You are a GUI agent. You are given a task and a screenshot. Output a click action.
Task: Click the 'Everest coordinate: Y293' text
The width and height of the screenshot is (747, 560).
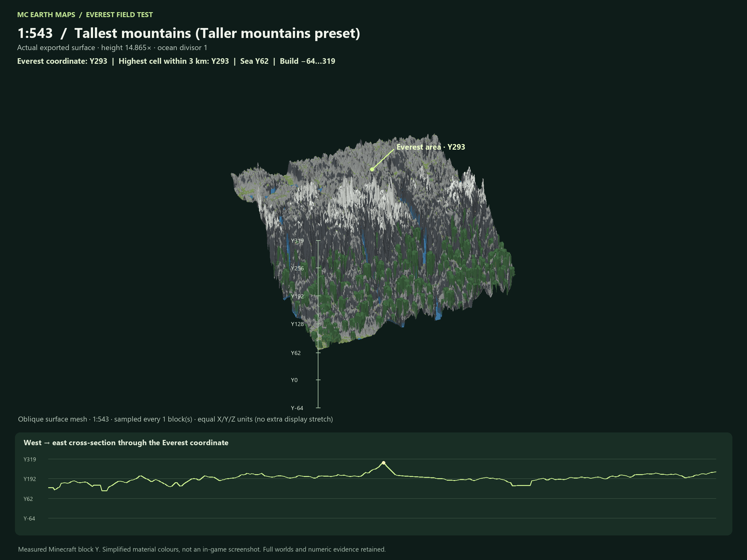click(62, 61)
